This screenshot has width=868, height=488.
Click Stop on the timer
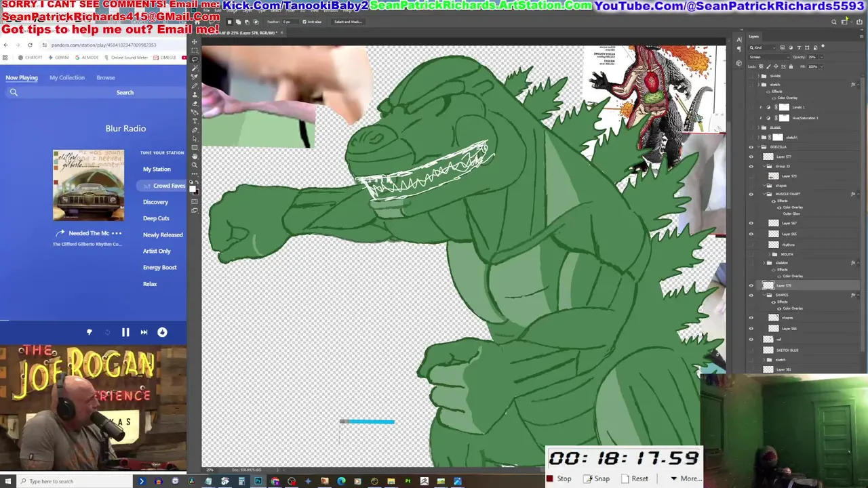click(x=559, y=479)
